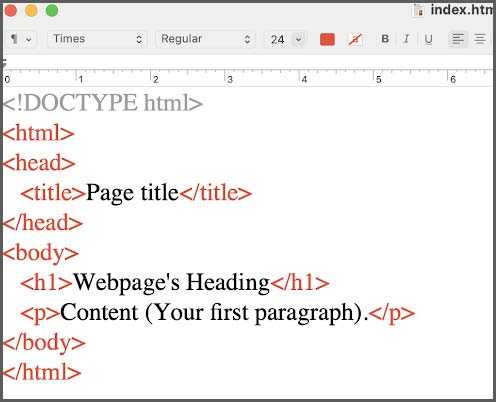
Task: Expand the font size dropdown arrow
Action: (299, 39)
